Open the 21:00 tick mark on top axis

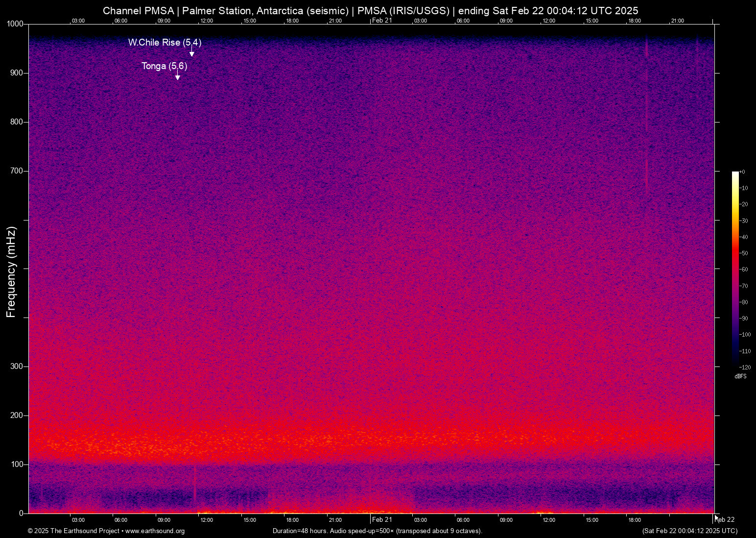point(335,21)
